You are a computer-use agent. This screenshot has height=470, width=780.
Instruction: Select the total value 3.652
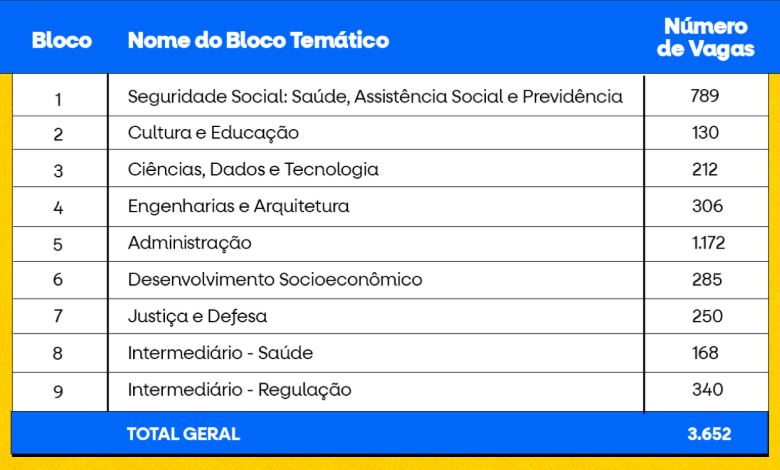coord(708,434)
